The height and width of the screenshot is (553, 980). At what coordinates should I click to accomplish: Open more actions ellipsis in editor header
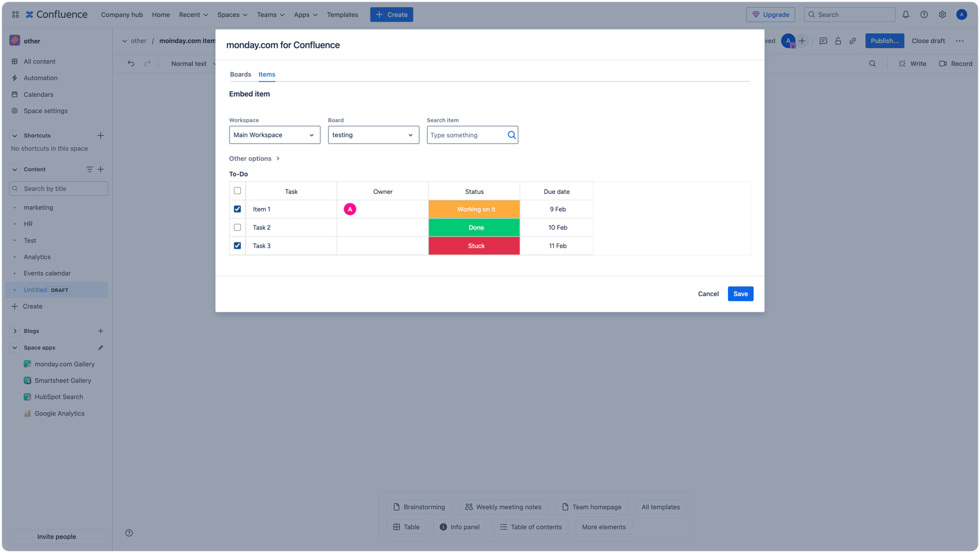pyautogui.click(x=960, y=41)
